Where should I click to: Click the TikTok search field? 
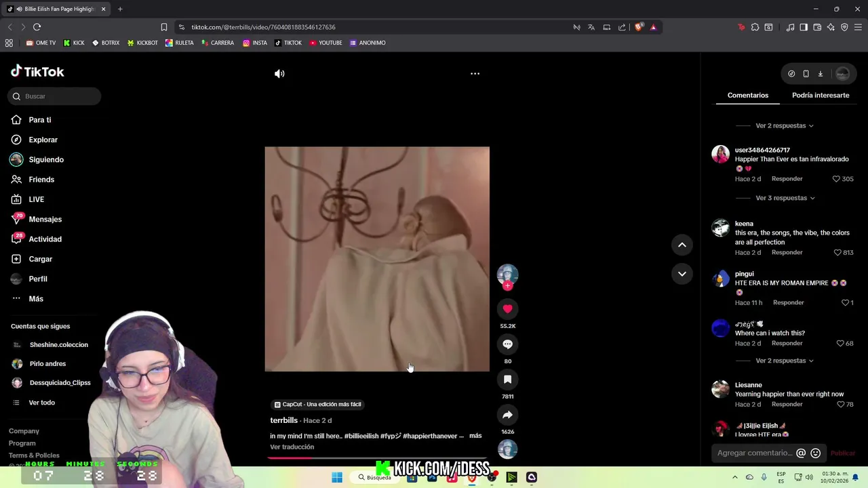[54, 96]
